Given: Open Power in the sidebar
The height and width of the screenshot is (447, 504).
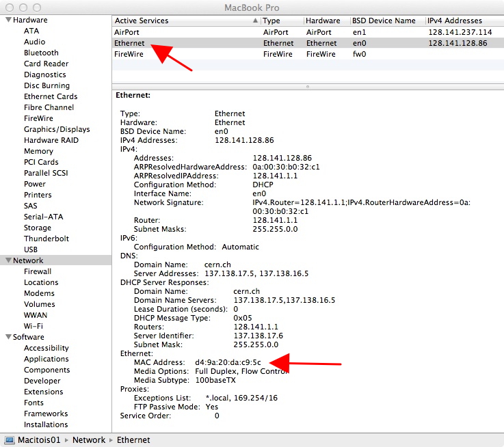Looking at the screenshot, I should (35, 184).
